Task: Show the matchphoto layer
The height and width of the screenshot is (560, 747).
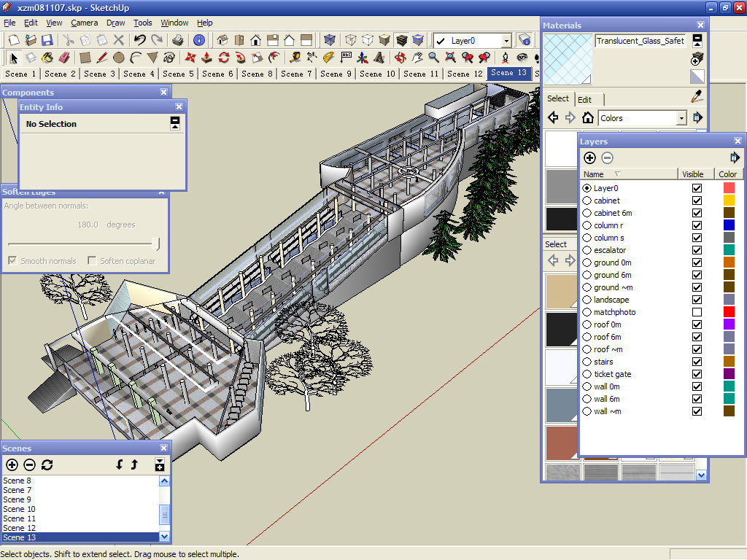Action: (x=697, y=312)
